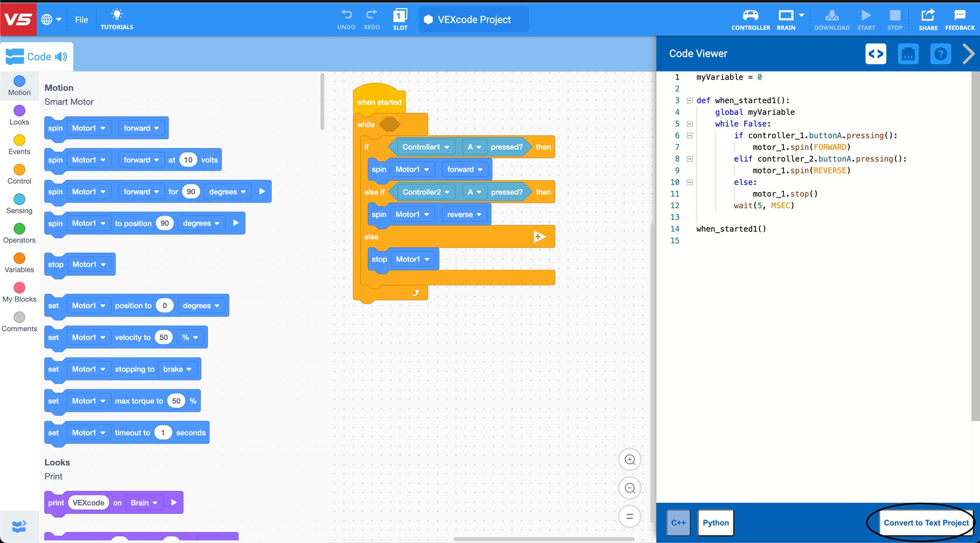Open the Control block category
This screenshot has height=543, width=980.
click(19, 174)
